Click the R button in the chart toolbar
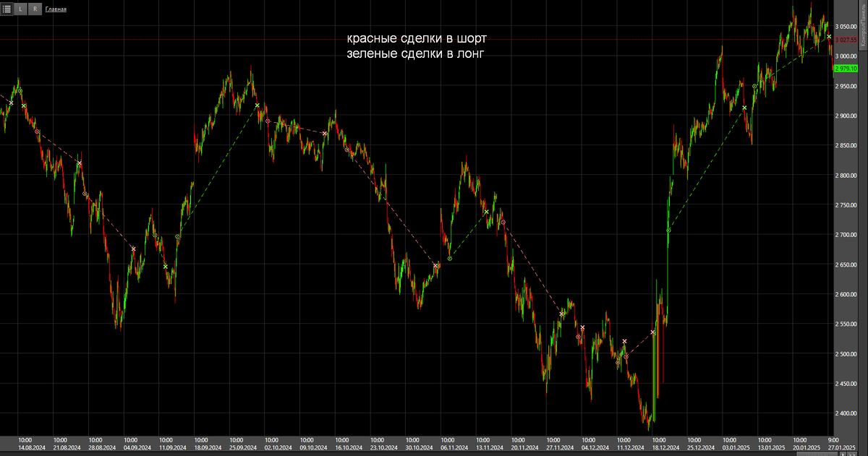Screen dimensions: 868x456 [34, 9]
